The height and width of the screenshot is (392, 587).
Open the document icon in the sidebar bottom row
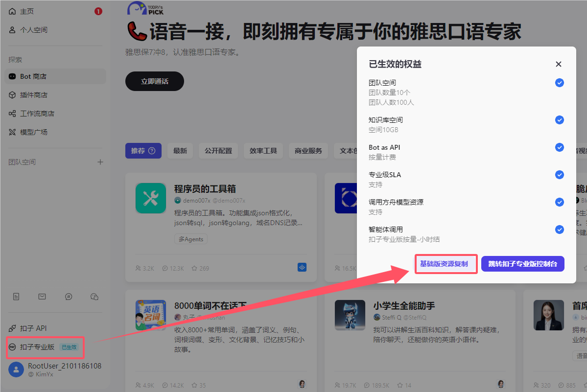(16, 297)
